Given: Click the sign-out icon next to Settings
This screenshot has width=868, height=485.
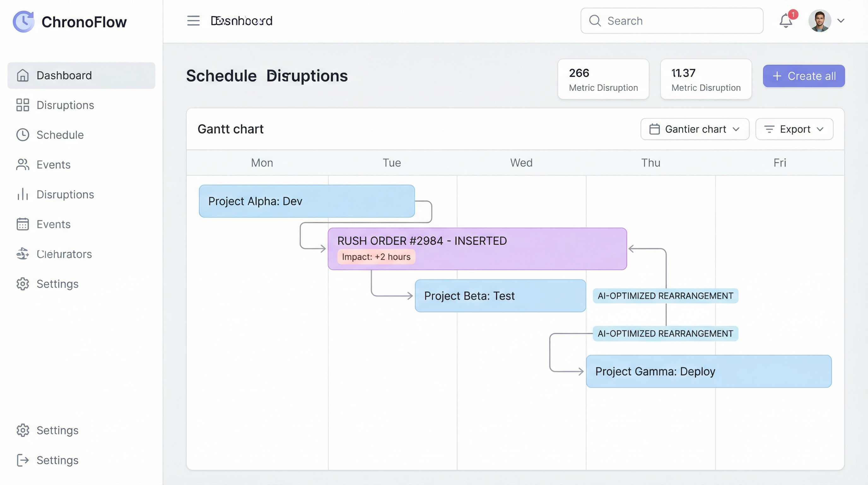Looking at the screenshot, I should (23, 460).
